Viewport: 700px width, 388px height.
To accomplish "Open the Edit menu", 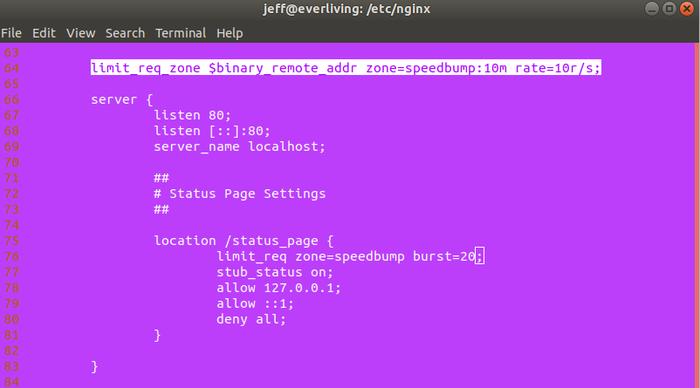I will click(44, 33).
